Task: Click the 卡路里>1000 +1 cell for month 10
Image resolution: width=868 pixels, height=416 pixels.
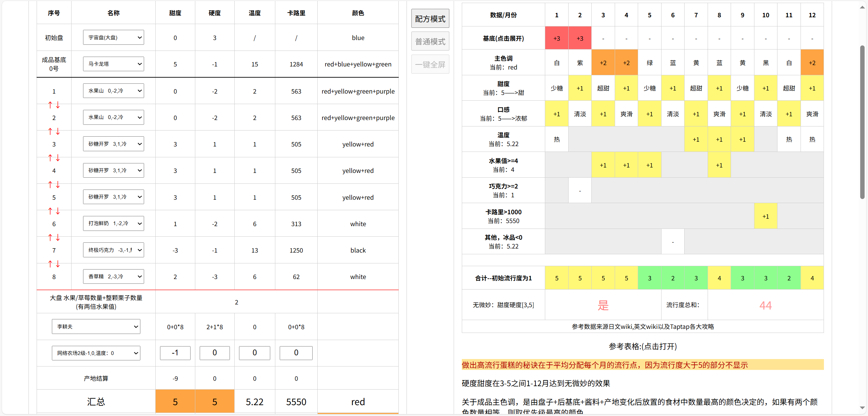Action: point(766,216)
